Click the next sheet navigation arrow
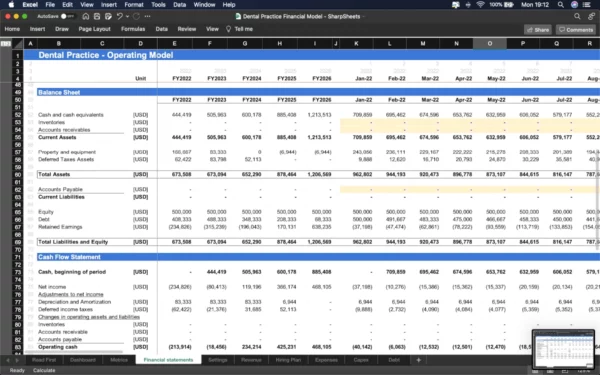 pyautogui.click(x=17, y=360)
